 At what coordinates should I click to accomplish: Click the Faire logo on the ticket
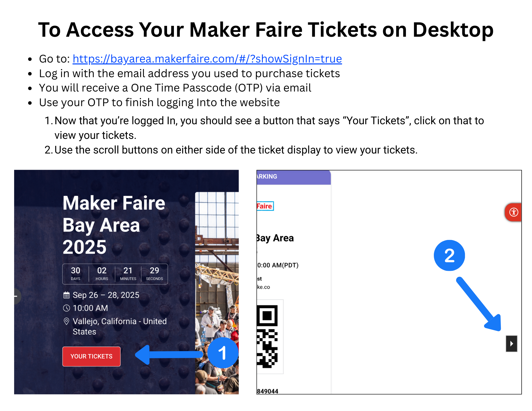pos(265,206)
